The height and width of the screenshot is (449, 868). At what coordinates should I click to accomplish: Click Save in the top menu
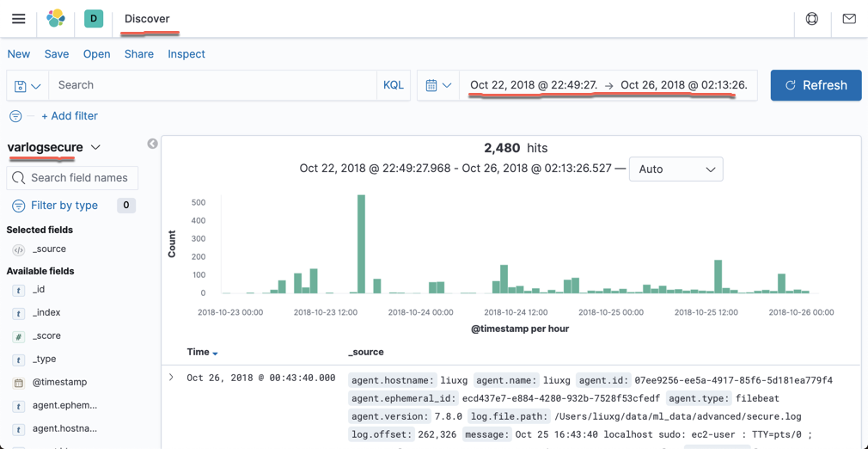[57, 54]
